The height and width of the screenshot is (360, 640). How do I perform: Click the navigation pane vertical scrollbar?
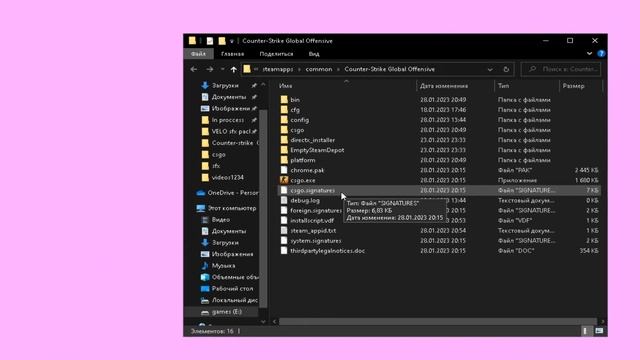(x=263, y=208)
